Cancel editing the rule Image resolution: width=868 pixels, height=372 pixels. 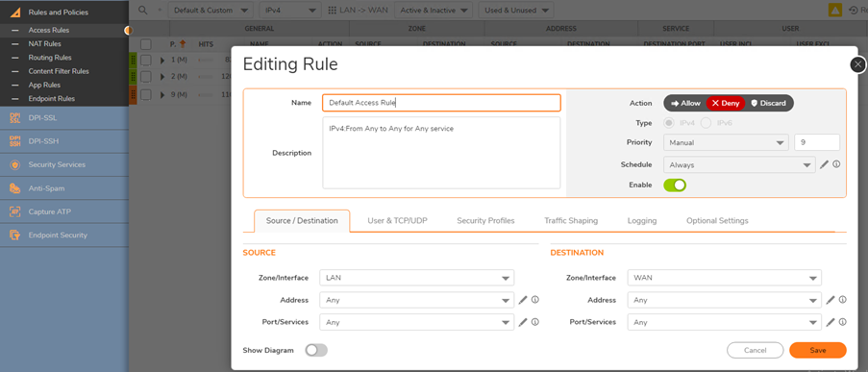[x=756, y=351]
